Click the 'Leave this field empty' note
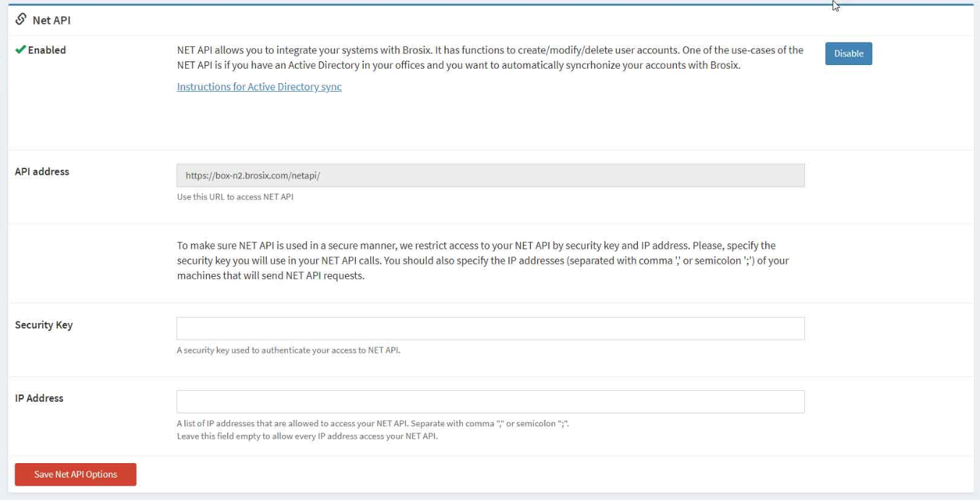This screenshot has height=500, width=980. coord(307,436)
